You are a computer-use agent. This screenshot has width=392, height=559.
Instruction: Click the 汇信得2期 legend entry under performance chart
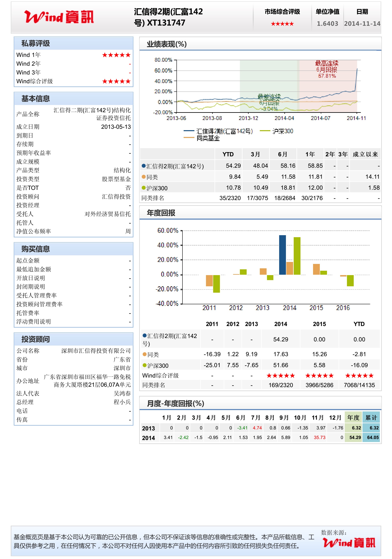[218, 131]
